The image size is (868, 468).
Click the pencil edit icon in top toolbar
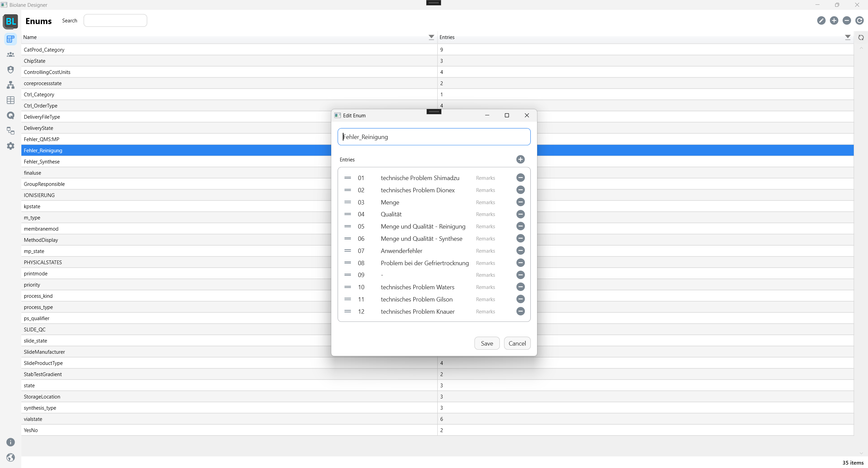click(821, 21)
